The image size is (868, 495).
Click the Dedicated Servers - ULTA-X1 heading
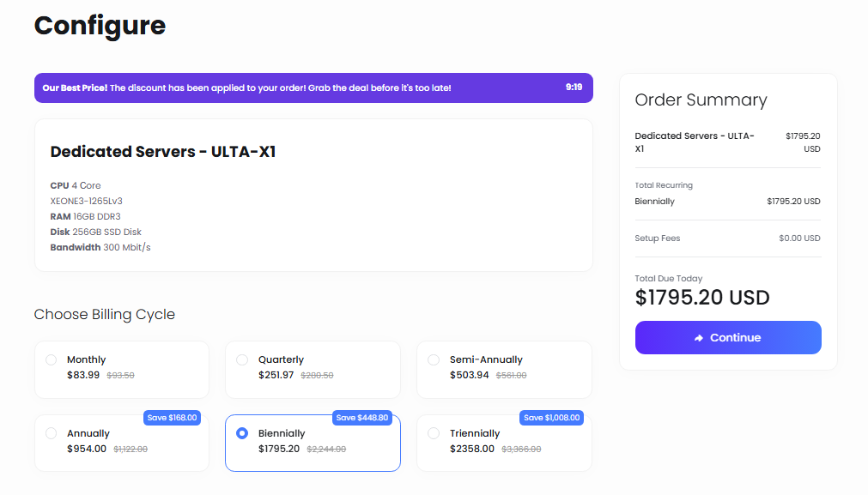point(163,152)
